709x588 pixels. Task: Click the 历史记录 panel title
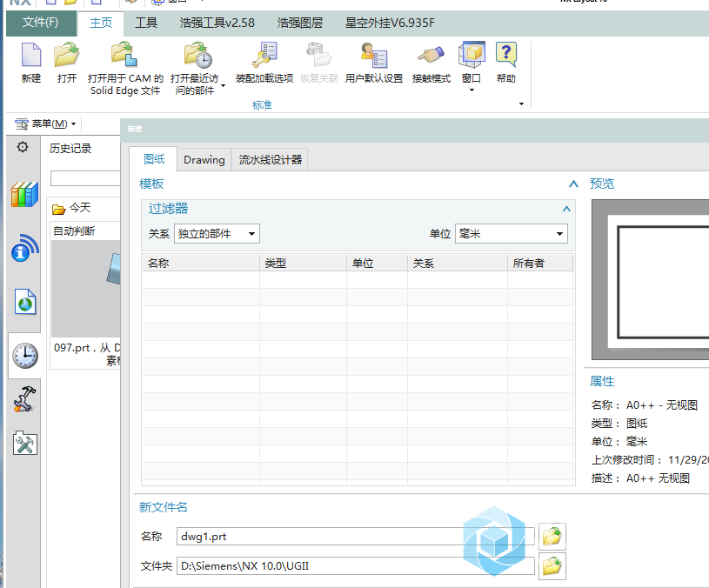[70, 148]
